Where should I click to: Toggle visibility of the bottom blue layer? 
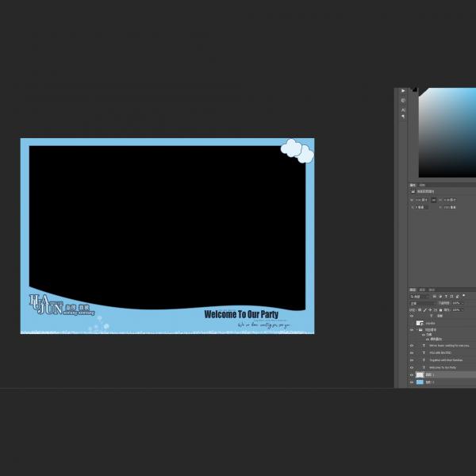click(412, 382)
